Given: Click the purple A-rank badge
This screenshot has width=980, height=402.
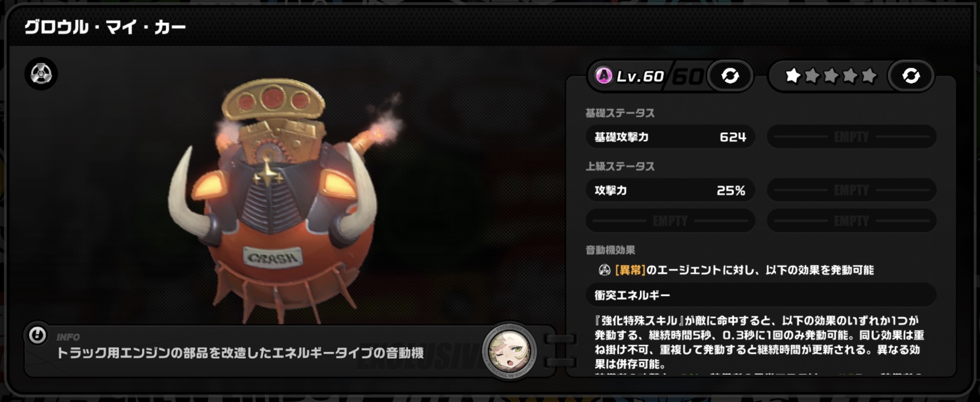Looking at the screenshot, I should (604, 76).
